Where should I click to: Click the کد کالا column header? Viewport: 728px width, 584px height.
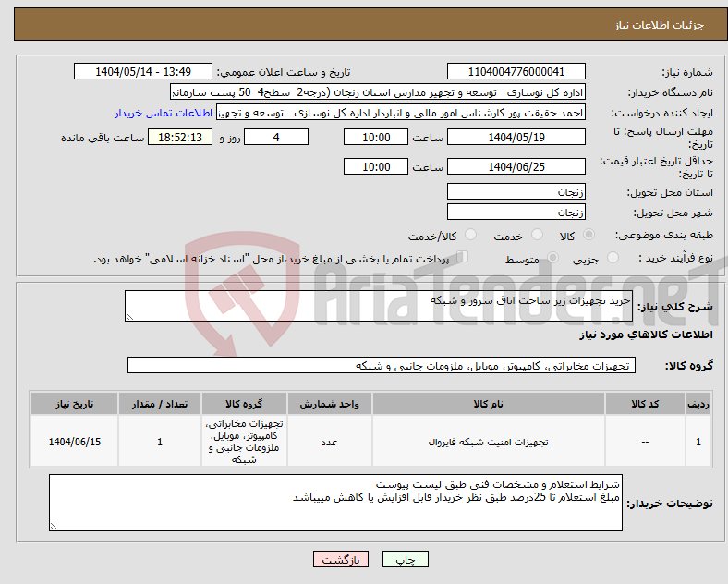tap(646, 404)
